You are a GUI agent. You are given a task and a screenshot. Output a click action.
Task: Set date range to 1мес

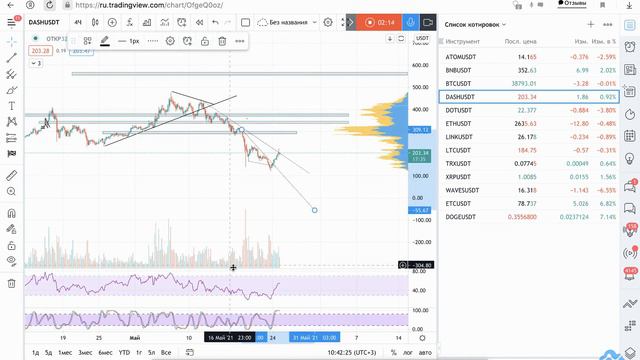tap(65, 352)
